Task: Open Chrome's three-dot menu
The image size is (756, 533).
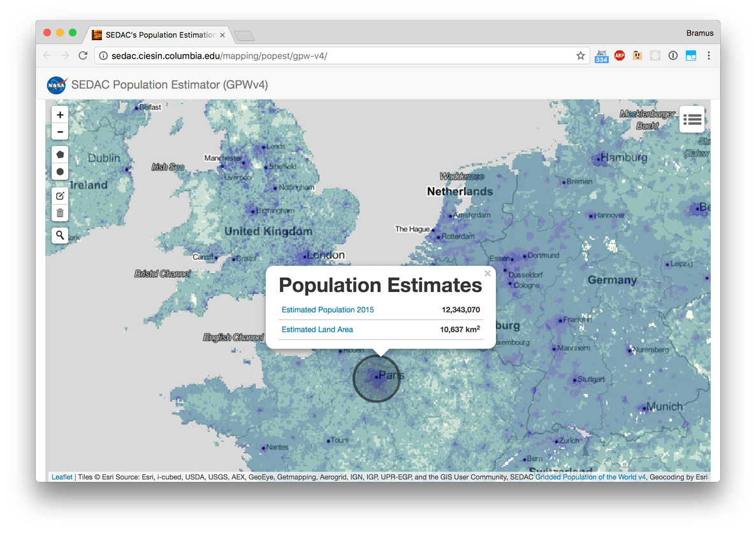Action: point(708,56)
